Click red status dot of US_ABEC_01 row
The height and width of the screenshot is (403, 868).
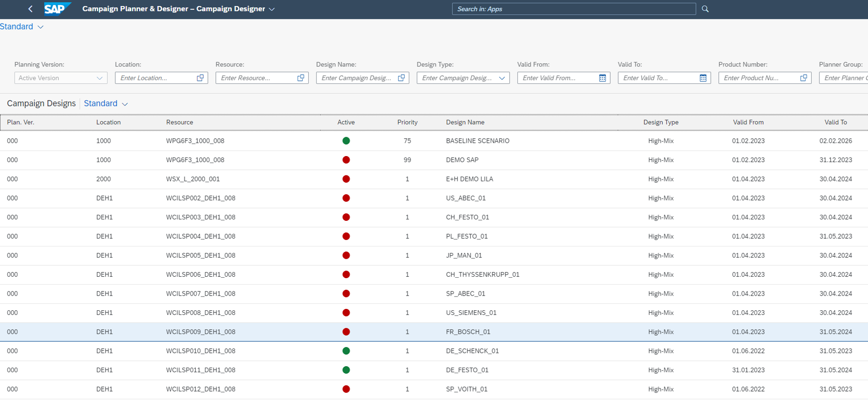coord(346,198)
